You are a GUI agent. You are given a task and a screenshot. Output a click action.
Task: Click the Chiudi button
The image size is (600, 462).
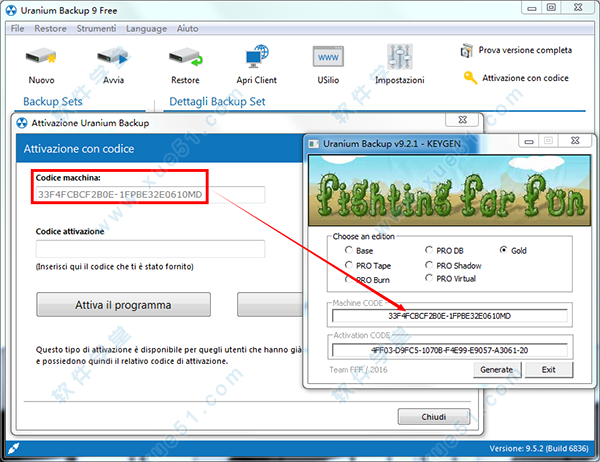[434, 416]
